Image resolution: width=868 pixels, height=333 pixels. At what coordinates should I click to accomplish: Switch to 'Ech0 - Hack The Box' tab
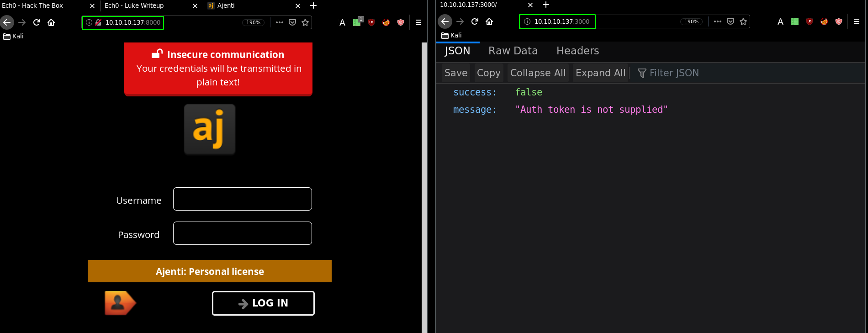coord(32,5)
